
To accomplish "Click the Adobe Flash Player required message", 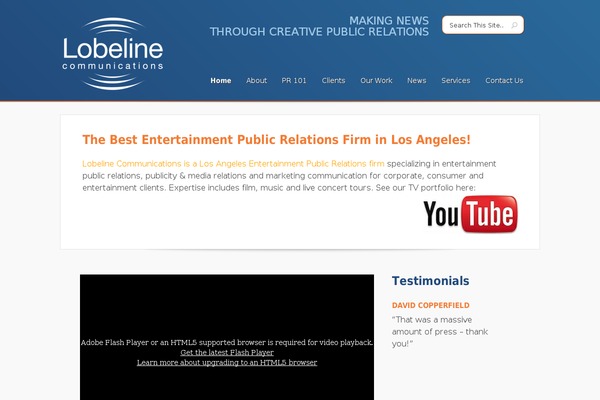I will 227,343.
